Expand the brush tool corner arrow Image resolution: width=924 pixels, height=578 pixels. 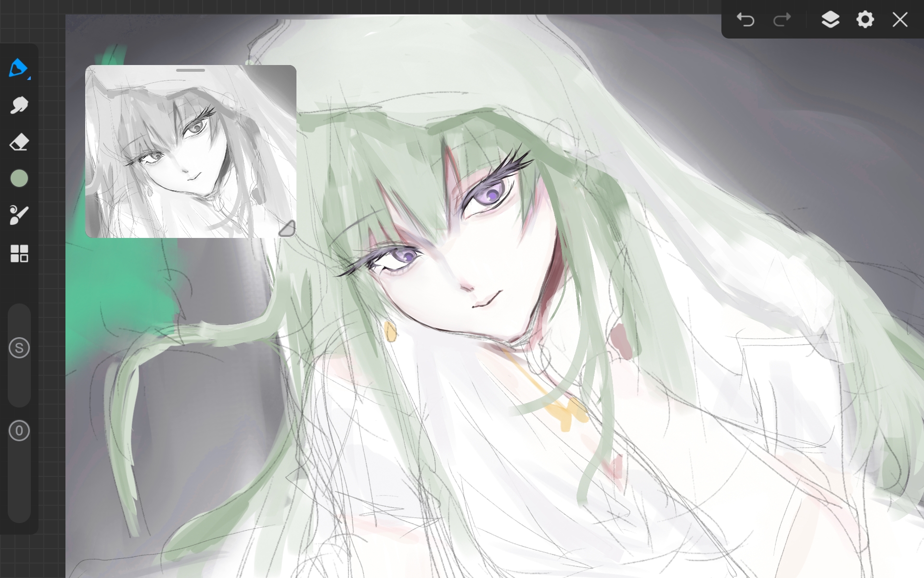click(29, 78)
